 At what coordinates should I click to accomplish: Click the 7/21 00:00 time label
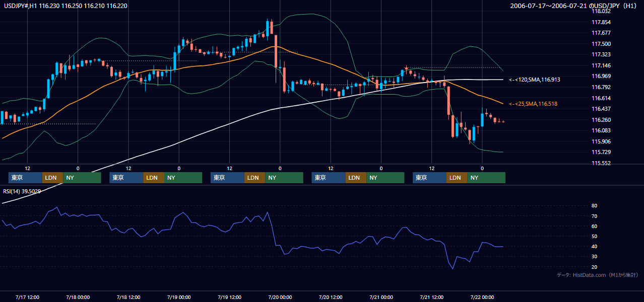381,297
